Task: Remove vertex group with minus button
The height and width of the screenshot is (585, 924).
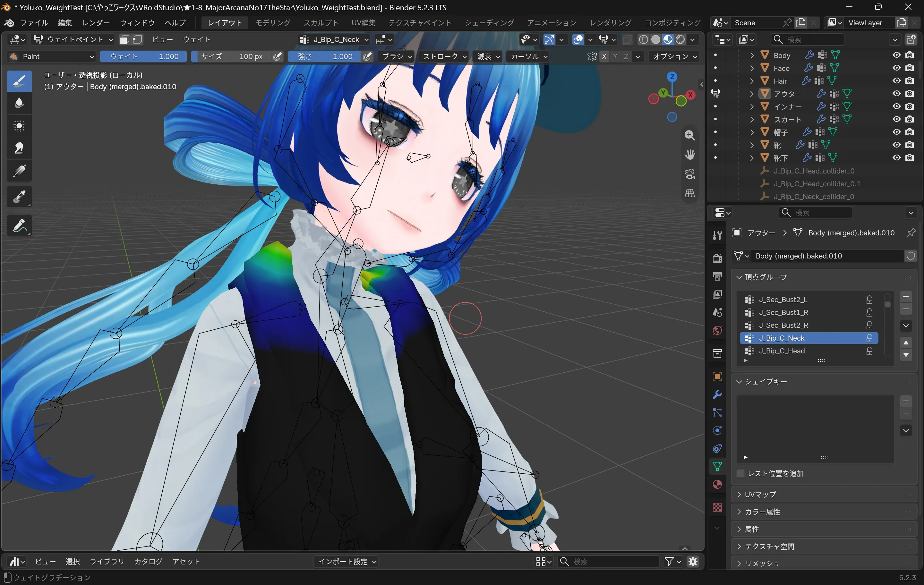Action: click(906, 309)
